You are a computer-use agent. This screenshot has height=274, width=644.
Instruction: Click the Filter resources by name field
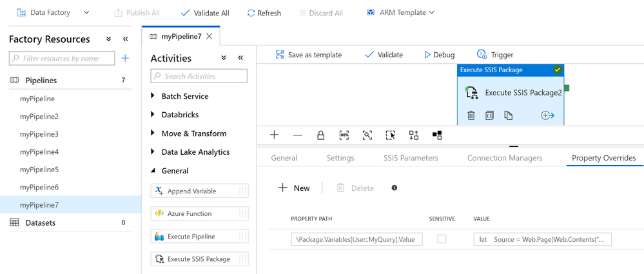[62, 58]
